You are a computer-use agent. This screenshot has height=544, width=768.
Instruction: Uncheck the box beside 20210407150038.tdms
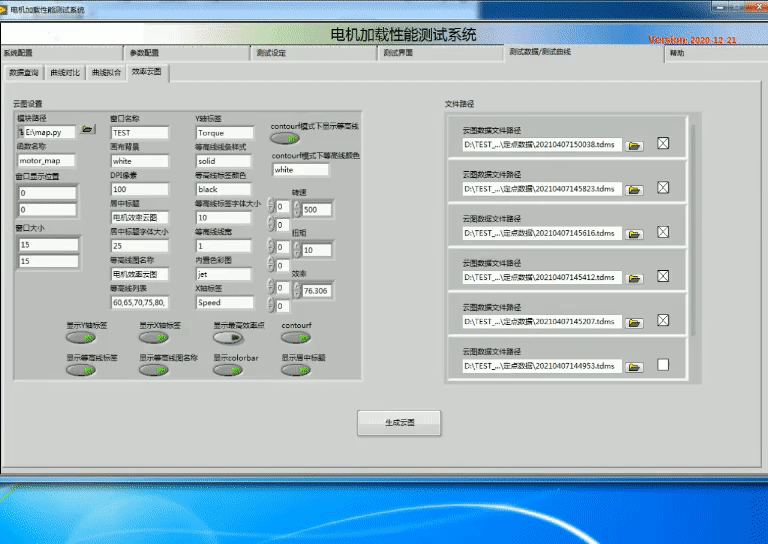[662, 144]
